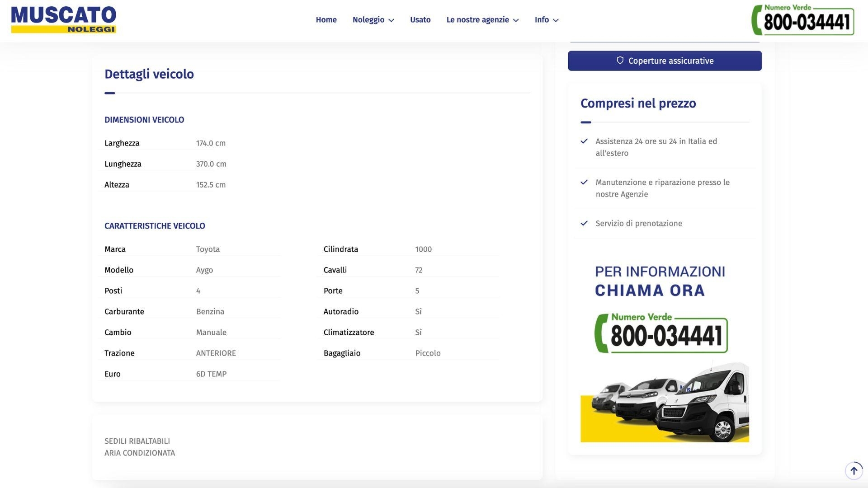
Task: Expand the Le nostre agenzie chevron
Action: (x=516, y=20)
